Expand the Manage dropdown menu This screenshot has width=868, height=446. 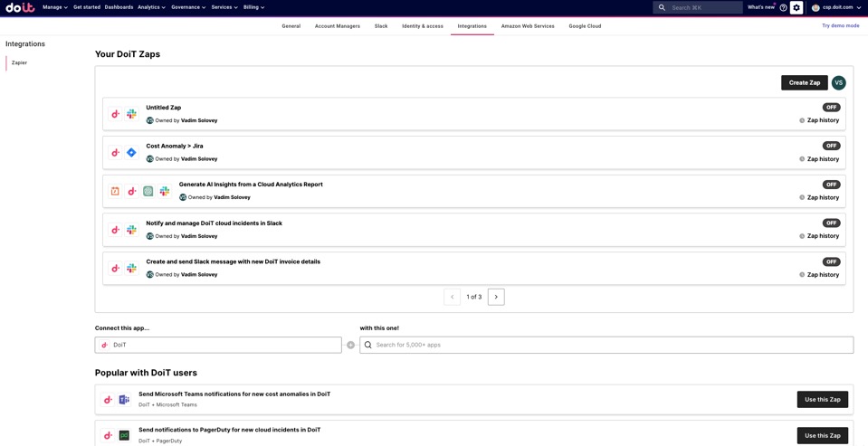[54, 7]
